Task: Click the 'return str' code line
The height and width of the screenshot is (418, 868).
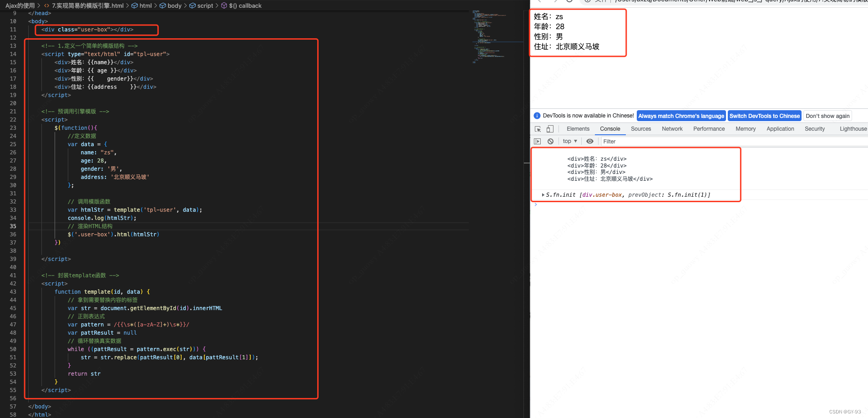Action: tap(84, 374)
